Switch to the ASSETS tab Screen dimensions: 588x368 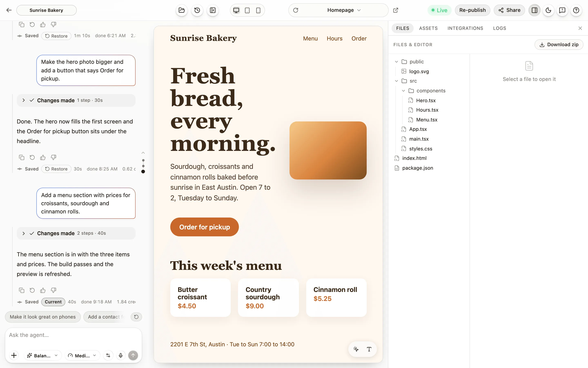click(x=428, y=28)
